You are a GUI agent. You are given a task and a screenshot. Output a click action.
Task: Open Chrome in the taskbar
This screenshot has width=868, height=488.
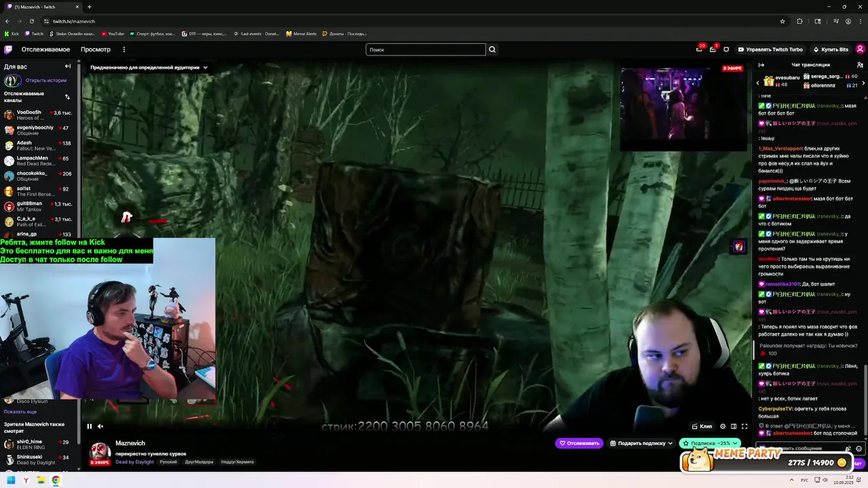[56, 480]
